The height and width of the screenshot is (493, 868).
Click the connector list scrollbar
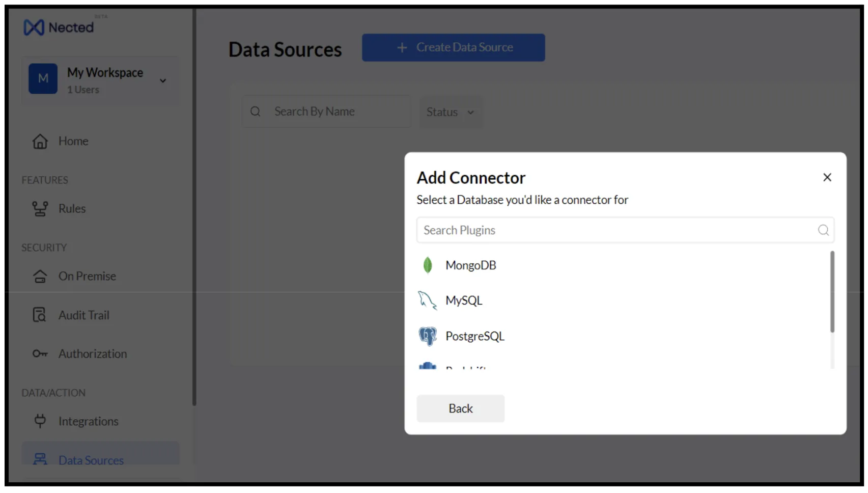(x=832, y=292)
